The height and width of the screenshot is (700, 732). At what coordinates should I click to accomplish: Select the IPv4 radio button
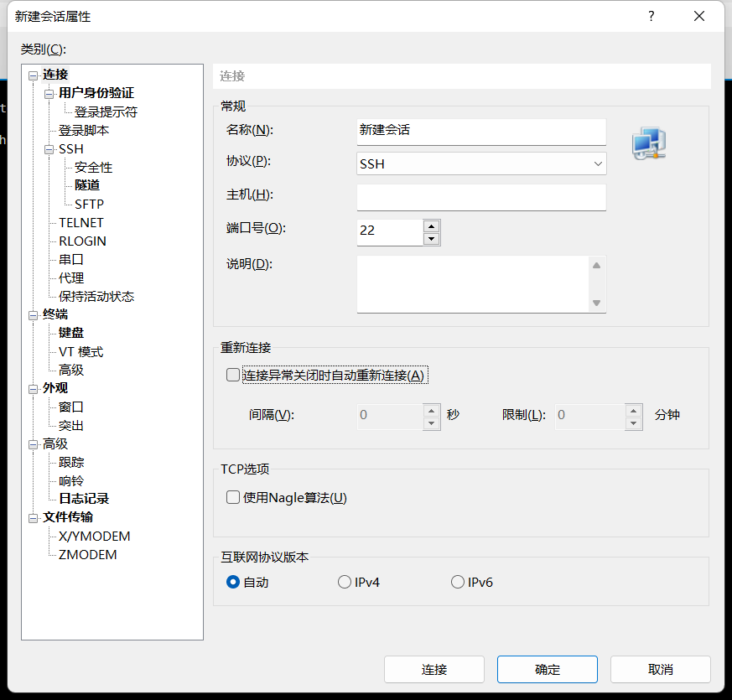point(344,582)
